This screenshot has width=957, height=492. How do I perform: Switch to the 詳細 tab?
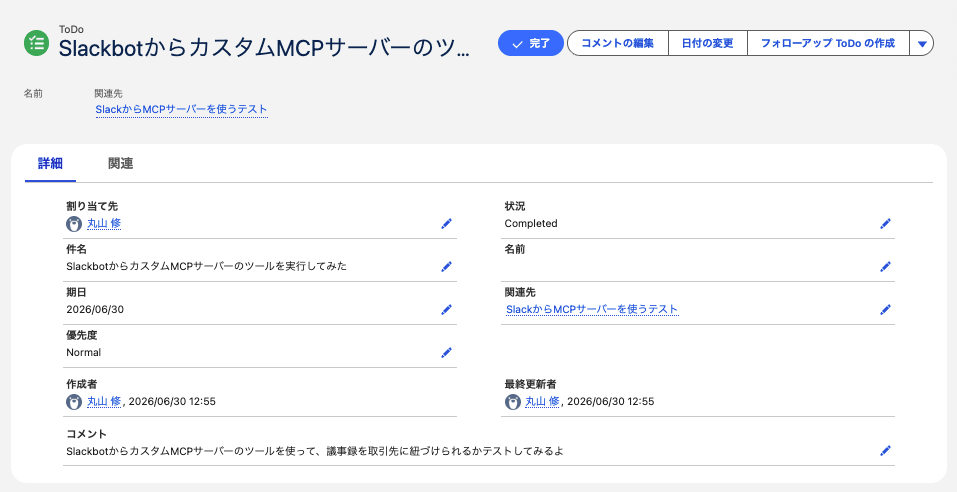coord(50,164)
